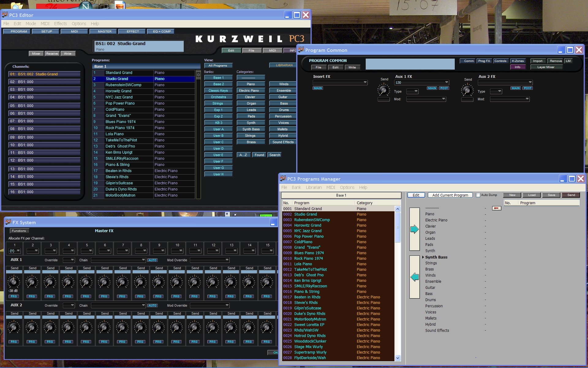588x368 pixels.
Task: Minimize the FX System window
Action: click(x=273, y=223)
